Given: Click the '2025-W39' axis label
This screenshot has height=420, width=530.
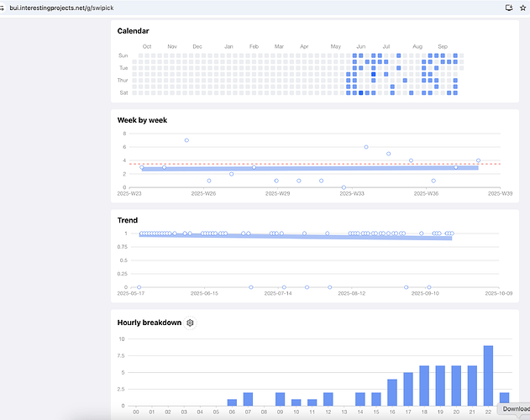Looking at the screenshot, I should pyautogui.click(x=501, y=194).
